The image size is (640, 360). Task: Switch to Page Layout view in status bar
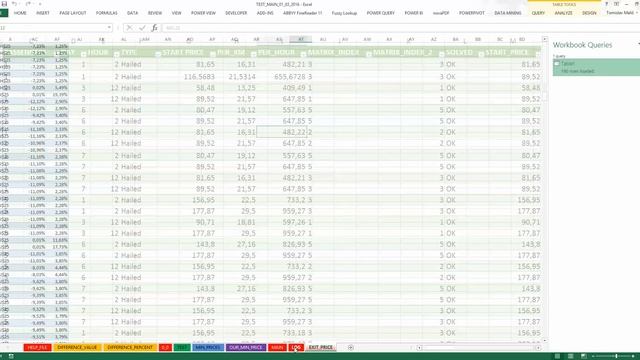570,356
